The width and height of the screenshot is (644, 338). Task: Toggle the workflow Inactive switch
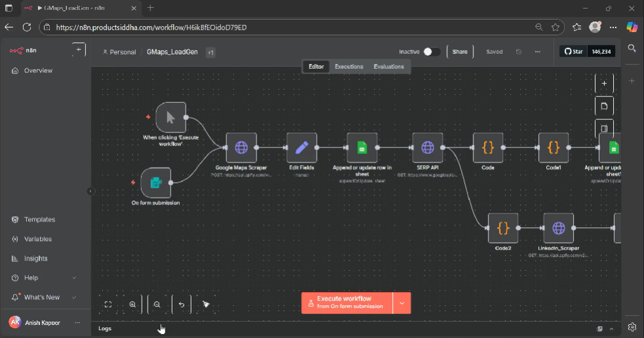click(432, 52)
